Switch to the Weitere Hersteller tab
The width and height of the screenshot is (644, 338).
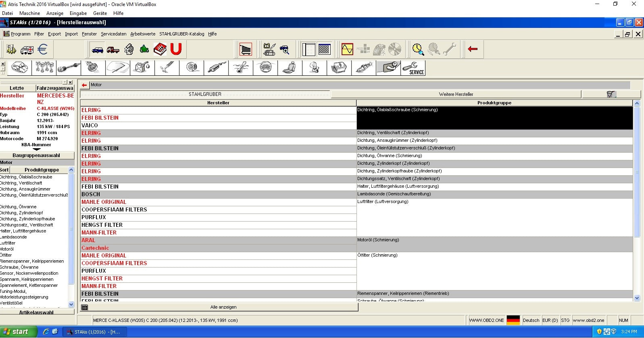click(456, 94)
